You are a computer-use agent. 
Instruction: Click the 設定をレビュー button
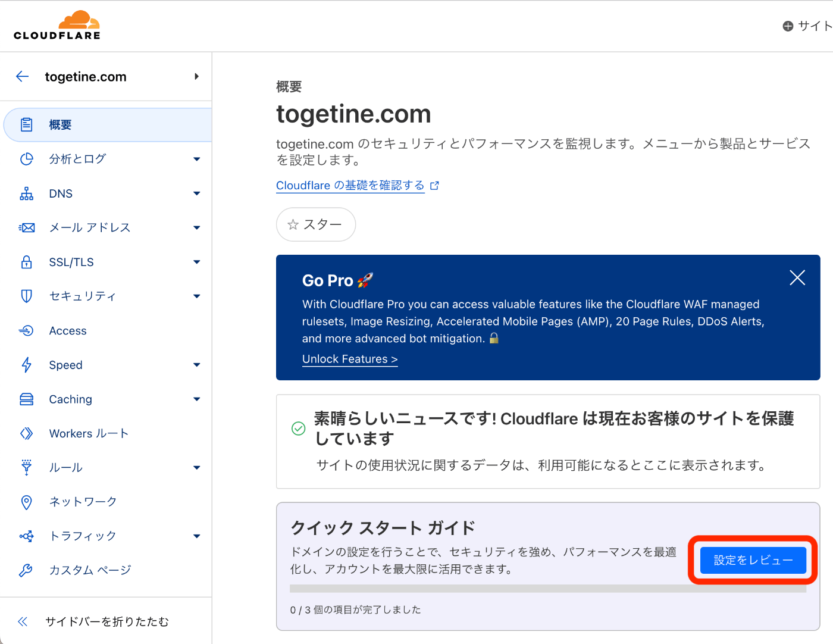(x=753, y=560)
